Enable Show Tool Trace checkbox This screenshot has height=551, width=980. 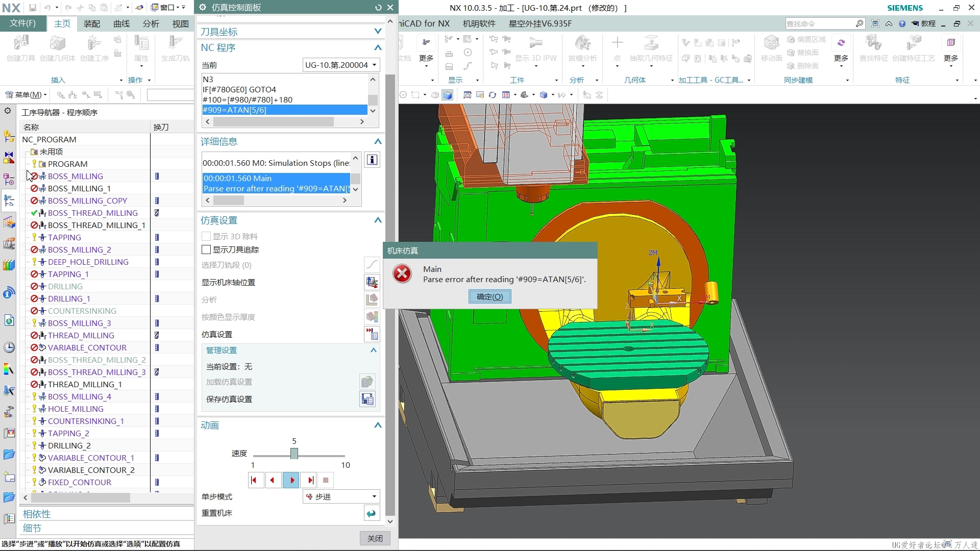(x=206, y=249)
